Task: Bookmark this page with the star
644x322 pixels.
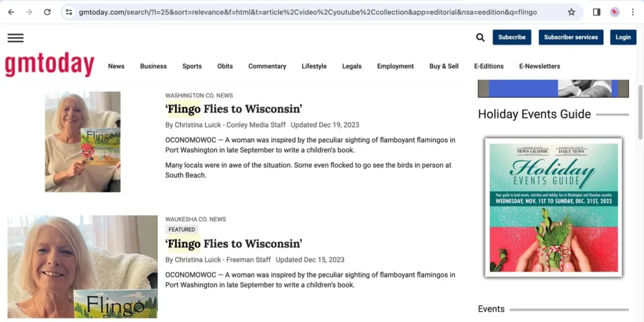Action: coord(571,12)
